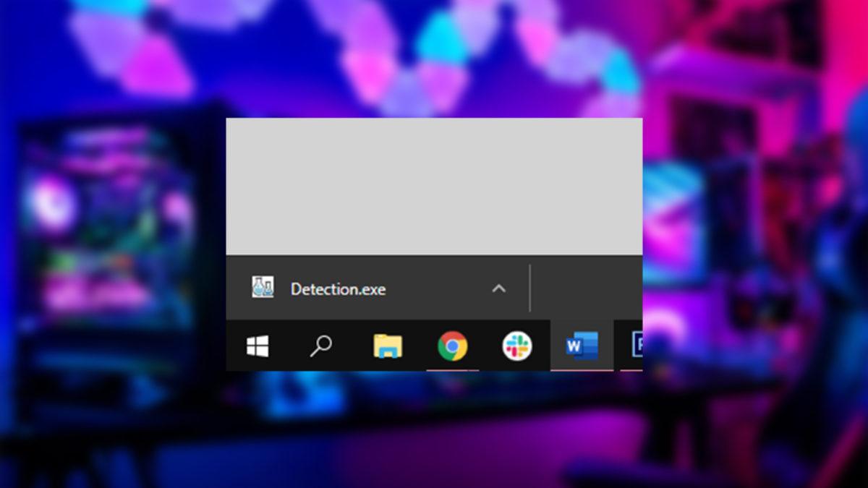Click empty download bar space left of chevron

pyautogui.click(x=441, y=288)
